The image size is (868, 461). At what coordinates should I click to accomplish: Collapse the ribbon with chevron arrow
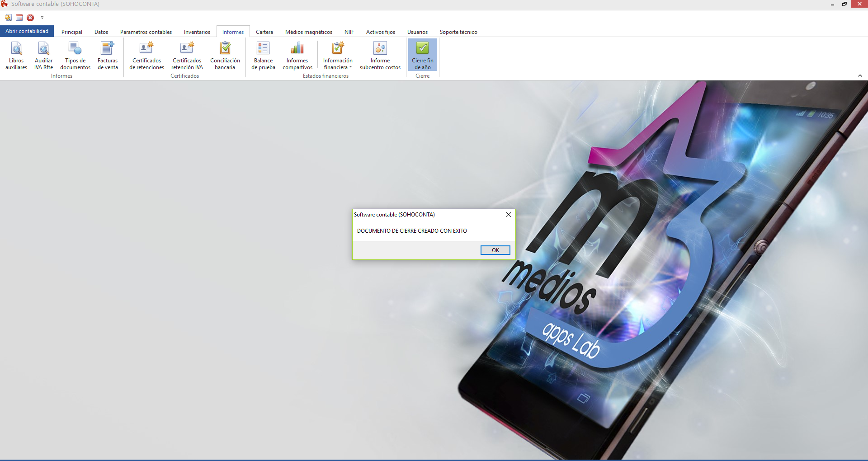860,76
